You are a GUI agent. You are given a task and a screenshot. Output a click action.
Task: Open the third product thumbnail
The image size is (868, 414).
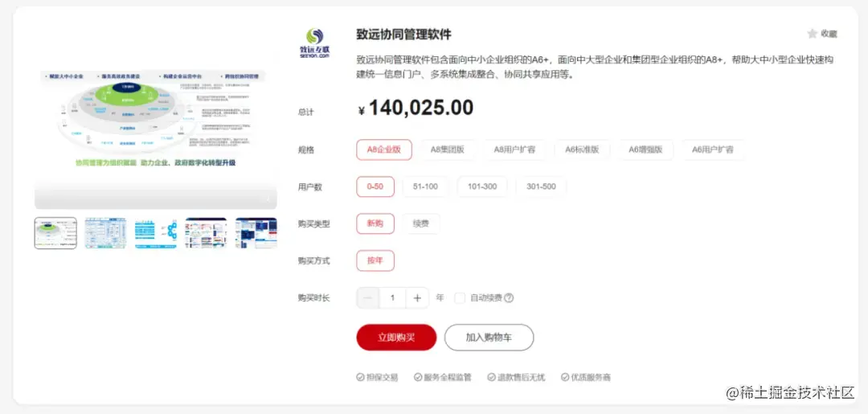(156, 233)
